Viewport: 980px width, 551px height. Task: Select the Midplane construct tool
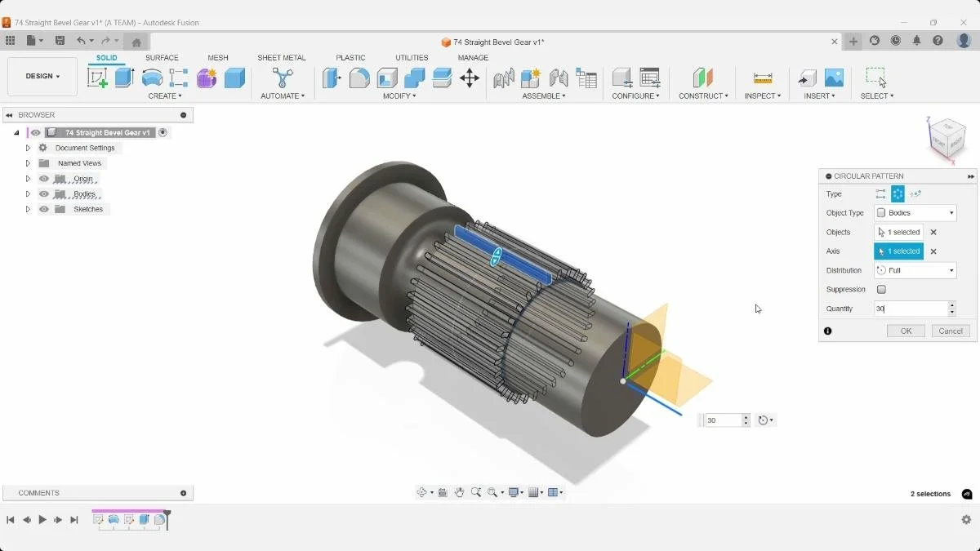[x=702, y=78]
